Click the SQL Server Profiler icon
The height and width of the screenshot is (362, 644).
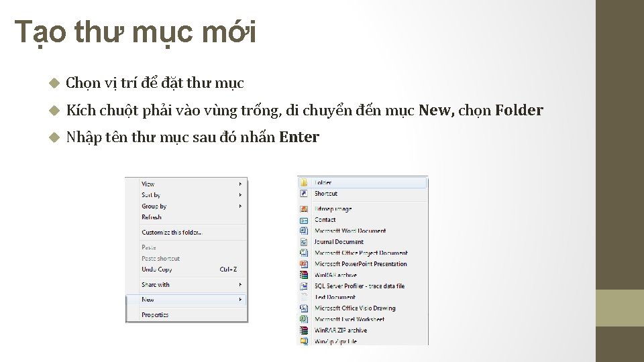point(304,286)
